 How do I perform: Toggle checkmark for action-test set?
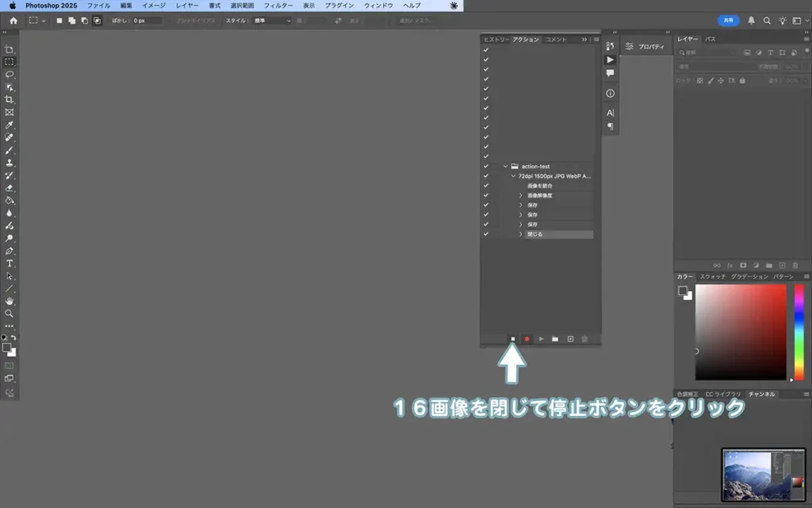pyautogui.click(x=485, y=166)
